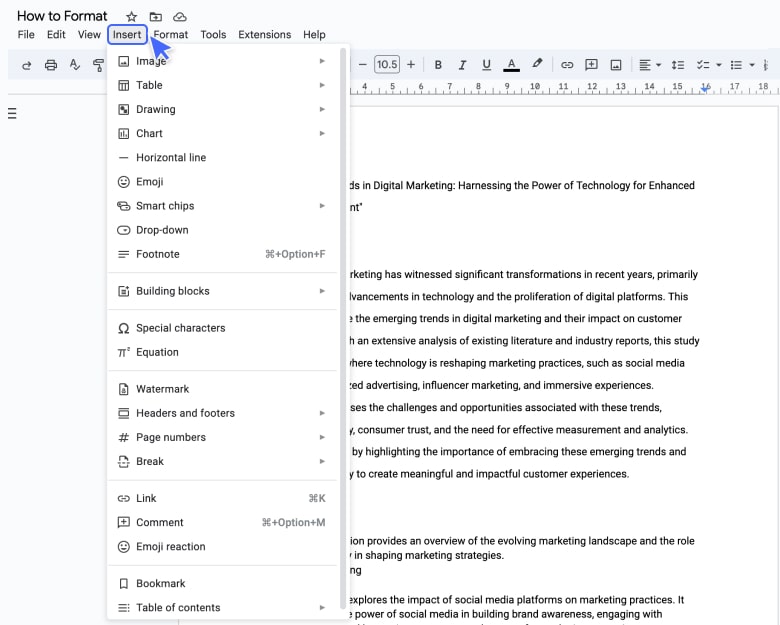This screenshot has width=780, height=625.
Task: Insert a Bookmark
Action: (222, 583)
